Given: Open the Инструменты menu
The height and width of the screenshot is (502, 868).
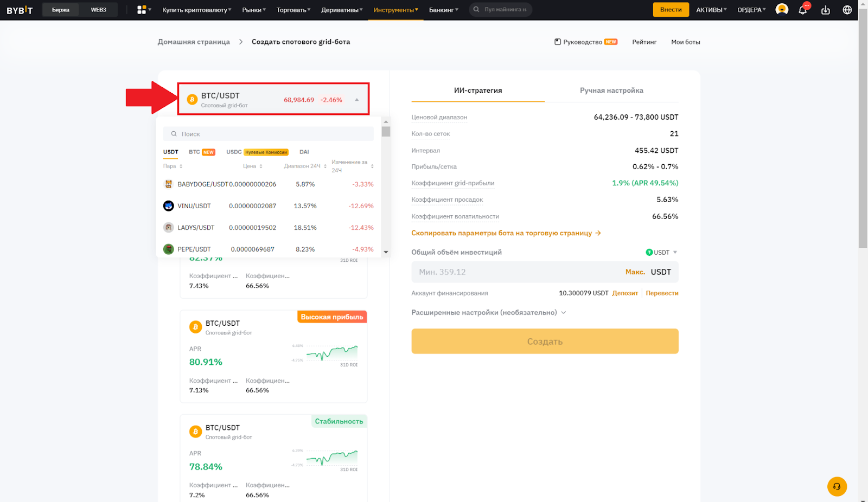Looking at the screenshot, I should point(395,10).
